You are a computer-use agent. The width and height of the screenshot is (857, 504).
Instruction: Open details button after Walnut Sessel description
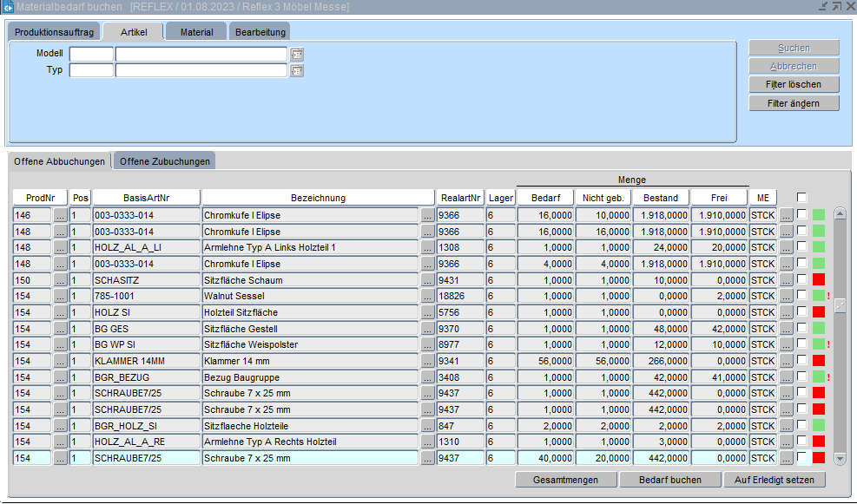(427, 297)
